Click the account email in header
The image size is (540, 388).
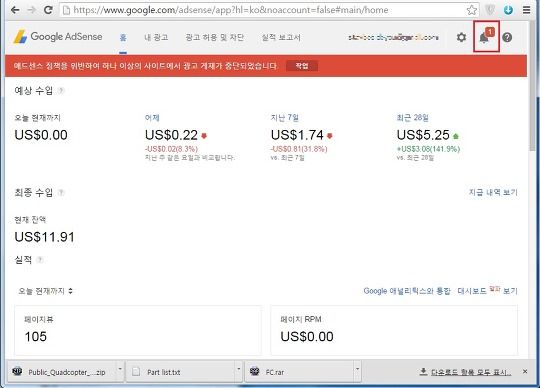click(394, 37)
